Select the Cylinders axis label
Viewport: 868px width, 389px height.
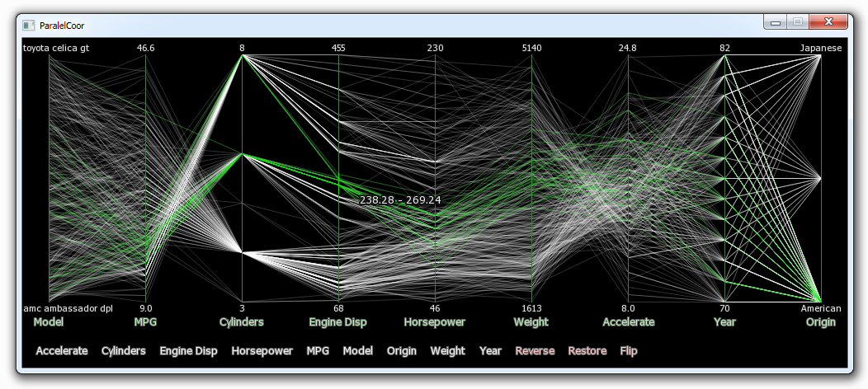coord(242,322)
